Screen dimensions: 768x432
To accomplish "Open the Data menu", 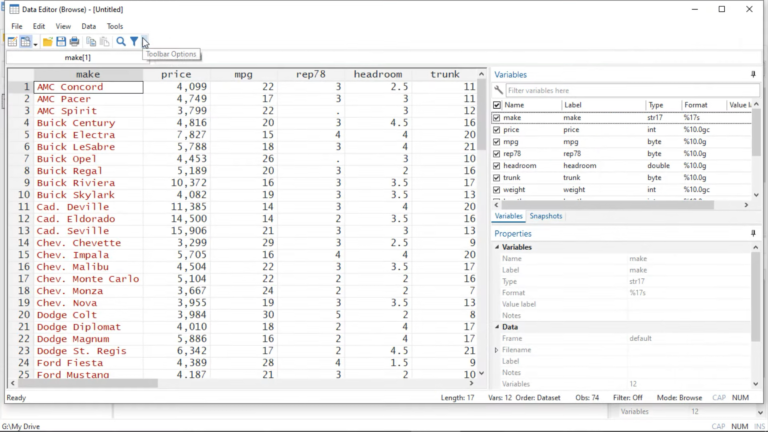I will pos(89,26).
